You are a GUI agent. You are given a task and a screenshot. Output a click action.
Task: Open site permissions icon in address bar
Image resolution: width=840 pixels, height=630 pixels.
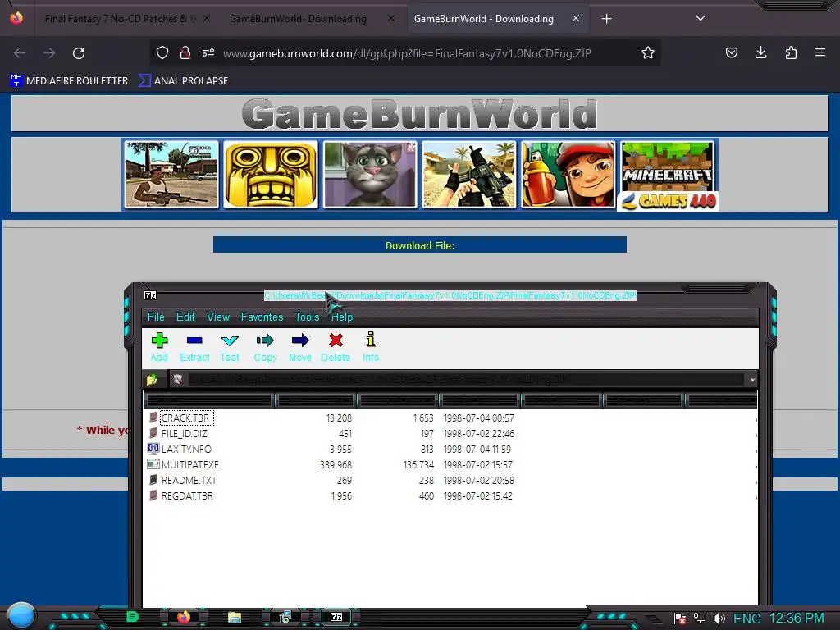click(208, 53)
